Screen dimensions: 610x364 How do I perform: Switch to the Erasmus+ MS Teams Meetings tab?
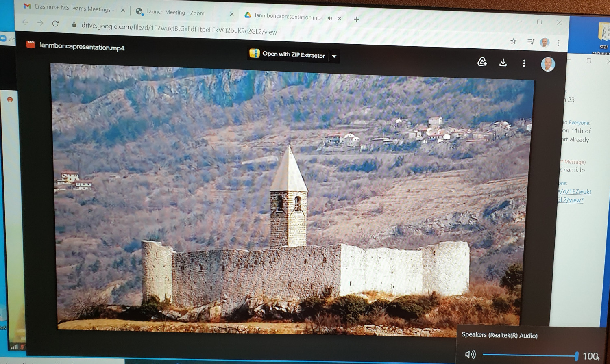73,8
